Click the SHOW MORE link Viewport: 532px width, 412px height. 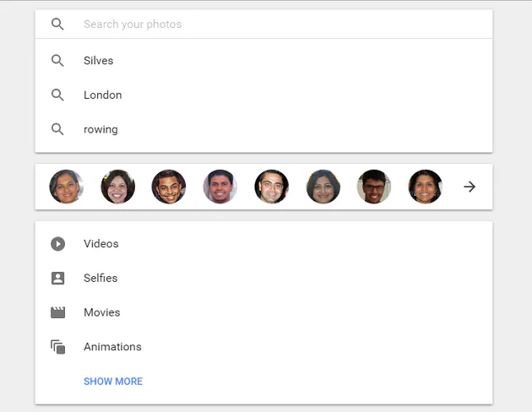pos(113,382)
